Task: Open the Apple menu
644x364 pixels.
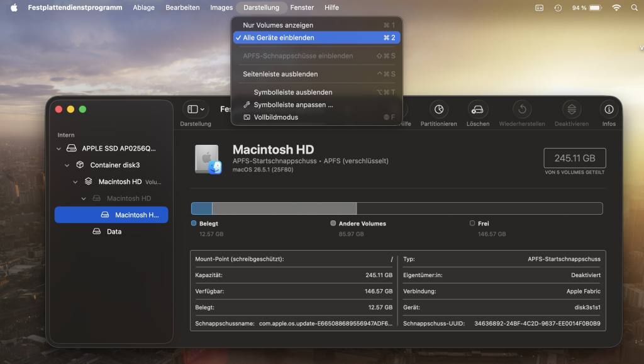Action: click(x=14, y=8)
